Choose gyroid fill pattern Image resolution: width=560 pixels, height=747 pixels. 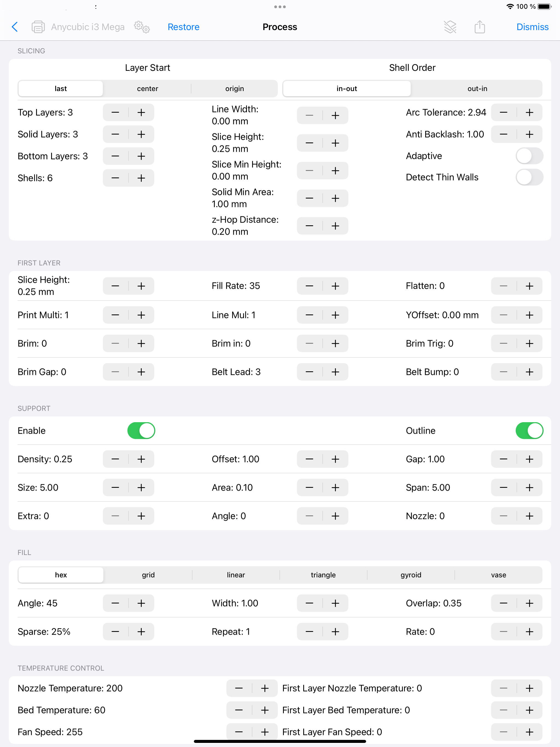pyautogui.click(x=411, y=575)
